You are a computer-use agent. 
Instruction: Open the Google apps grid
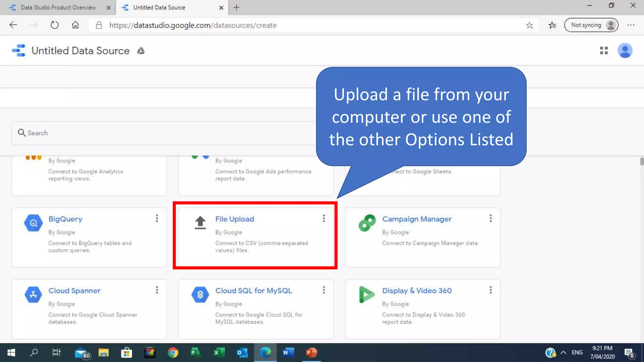click(x=604, y=51)
